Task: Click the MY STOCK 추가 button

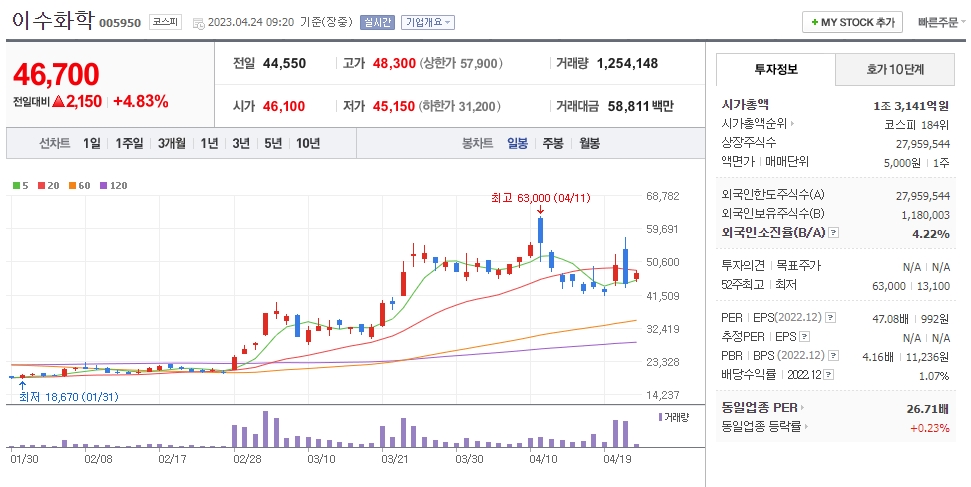Action: tap(852, 22)
